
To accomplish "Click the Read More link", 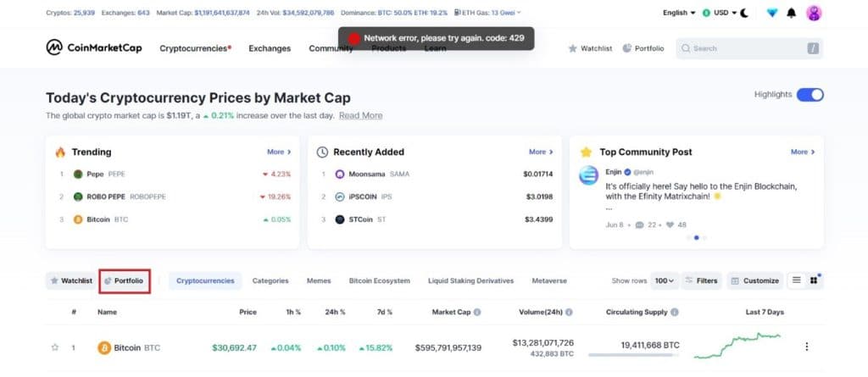I will click(x=361, y=115).
